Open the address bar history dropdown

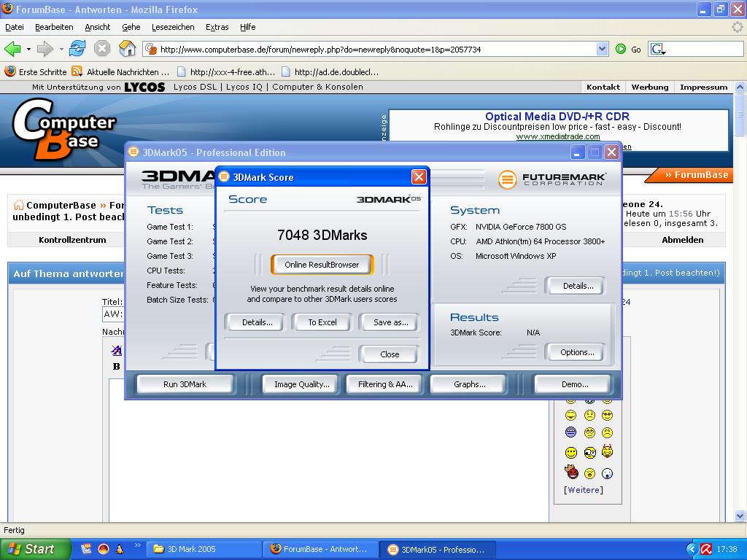[x=602, y=49]
